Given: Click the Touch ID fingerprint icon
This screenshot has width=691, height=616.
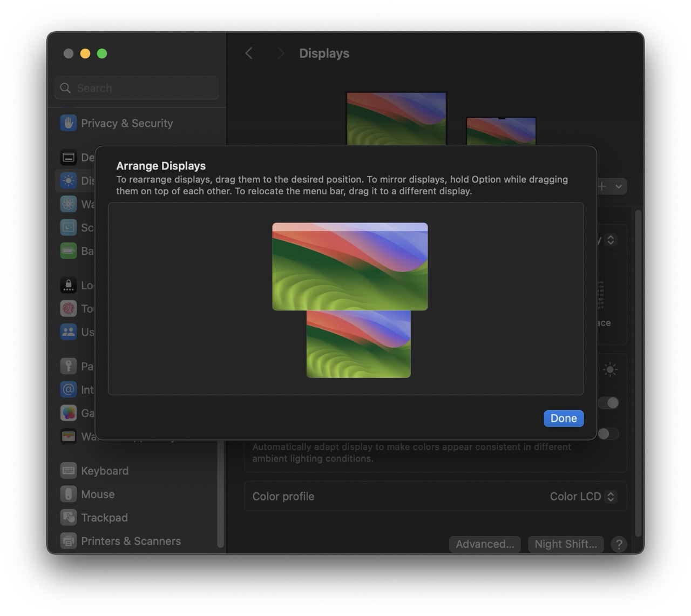Looking at the screenshot, I should click(x=69, y=308).
